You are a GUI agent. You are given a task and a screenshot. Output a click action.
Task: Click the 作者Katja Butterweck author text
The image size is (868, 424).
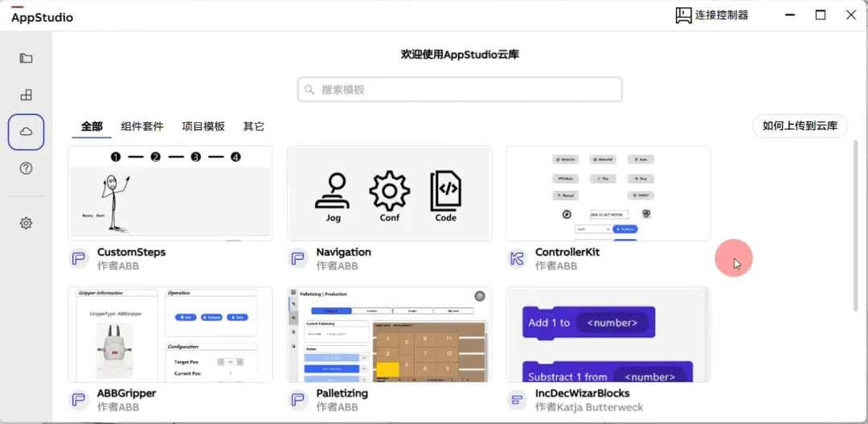pyautogui.click(x=589, y=407)
